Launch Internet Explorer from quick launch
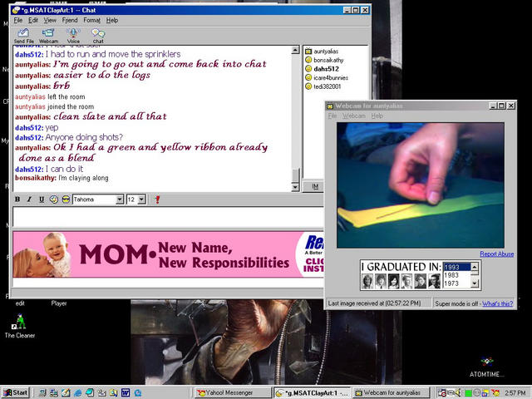Image resolution: width=532 pixels, height=399 pixels. pos(77,393)
